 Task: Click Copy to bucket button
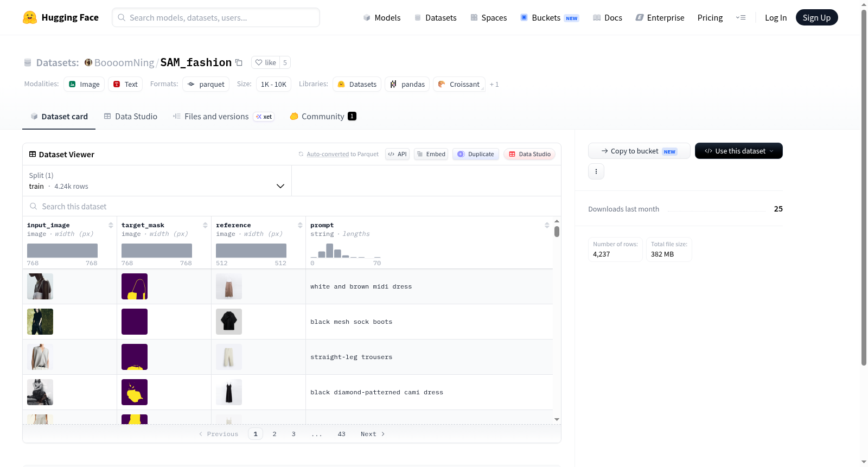point(639,151)
